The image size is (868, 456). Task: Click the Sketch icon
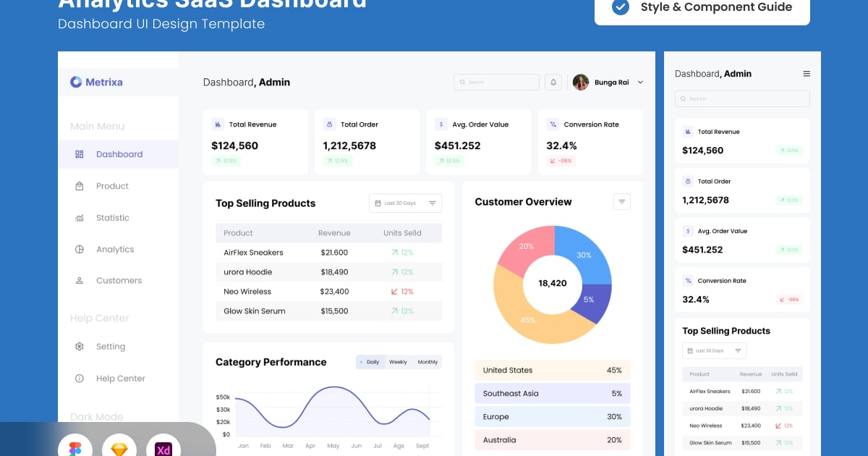click(119, 449)
